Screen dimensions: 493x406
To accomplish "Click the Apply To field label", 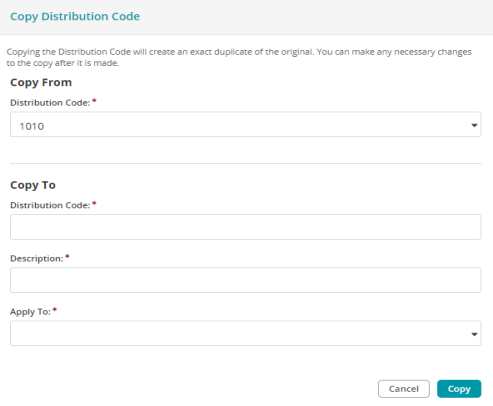I will pos(30,312).
